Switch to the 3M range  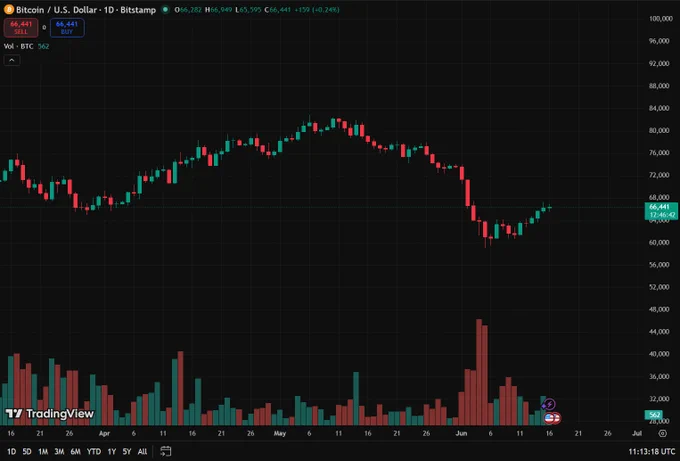tap(59, 451)
